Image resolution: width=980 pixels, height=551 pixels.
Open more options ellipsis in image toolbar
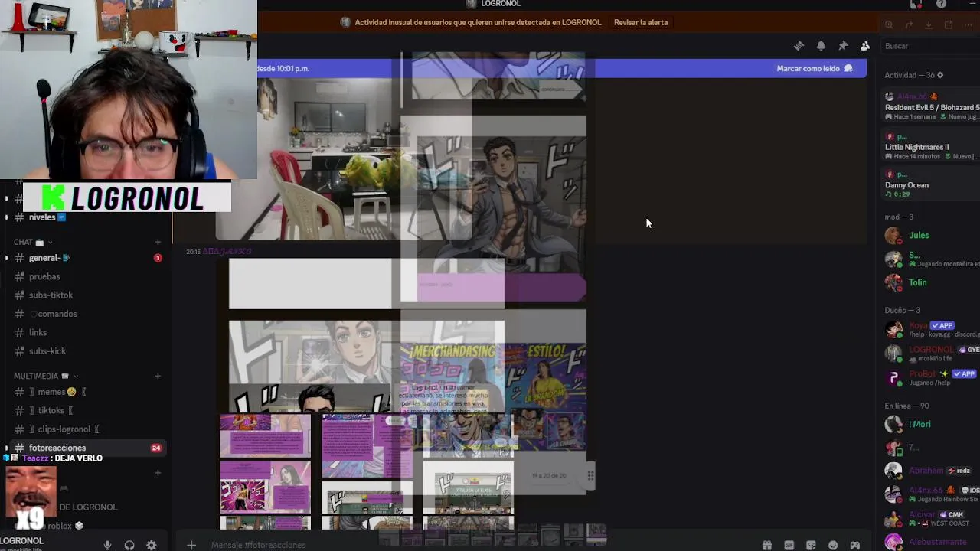pos(969,24)
